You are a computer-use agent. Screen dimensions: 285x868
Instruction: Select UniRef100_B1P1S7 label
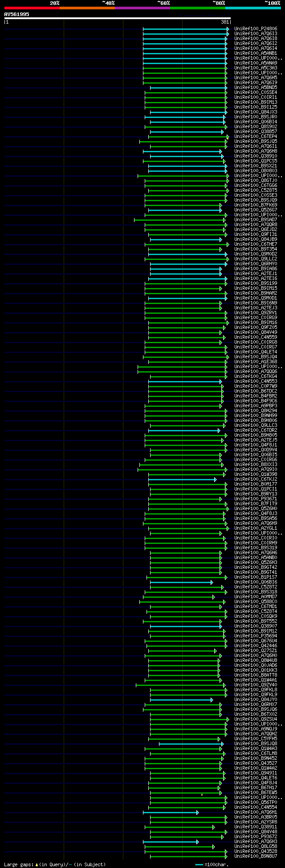click(256, 577)
